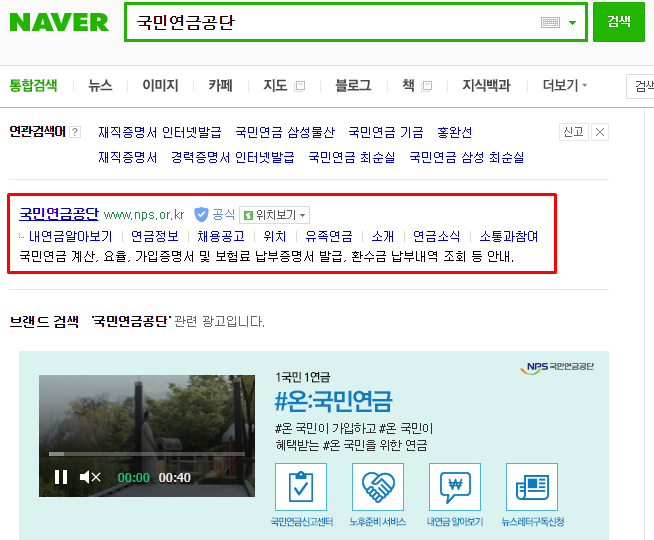The image size is (654, 540).
Task: Open the 위치 sublink
Action: point(275,236)
